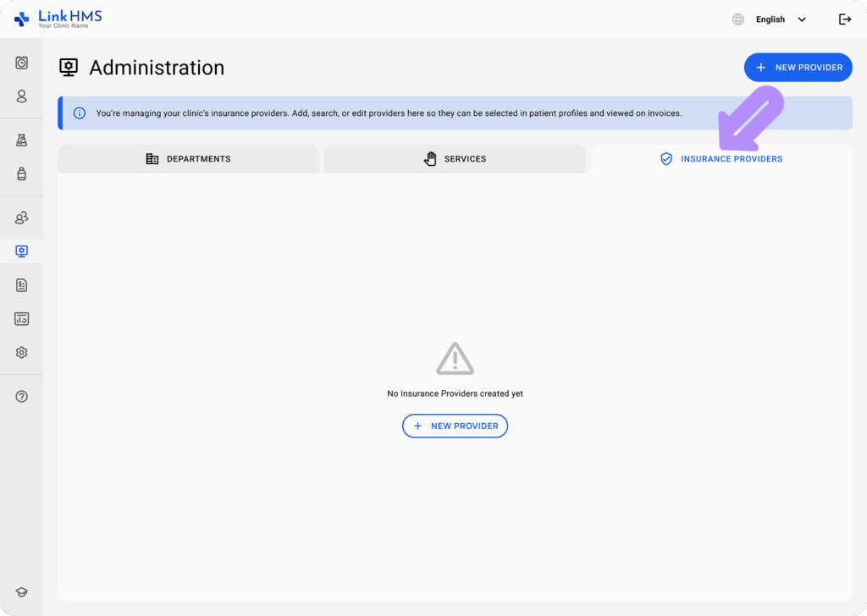Click the language dropdown chevron arrow
867x616 pixels.
click(802, 19)
